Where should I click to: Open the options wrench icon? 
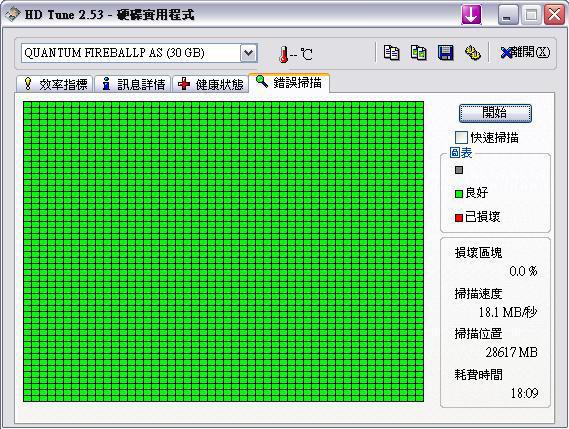pos(472,53)
